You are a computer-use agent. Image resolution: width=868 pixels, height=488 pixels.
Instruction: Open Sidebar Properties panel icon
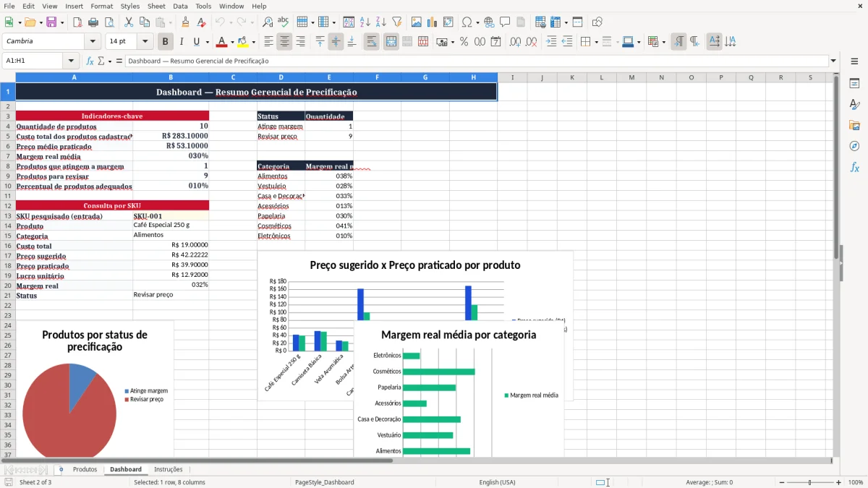[x=854, y=84]
